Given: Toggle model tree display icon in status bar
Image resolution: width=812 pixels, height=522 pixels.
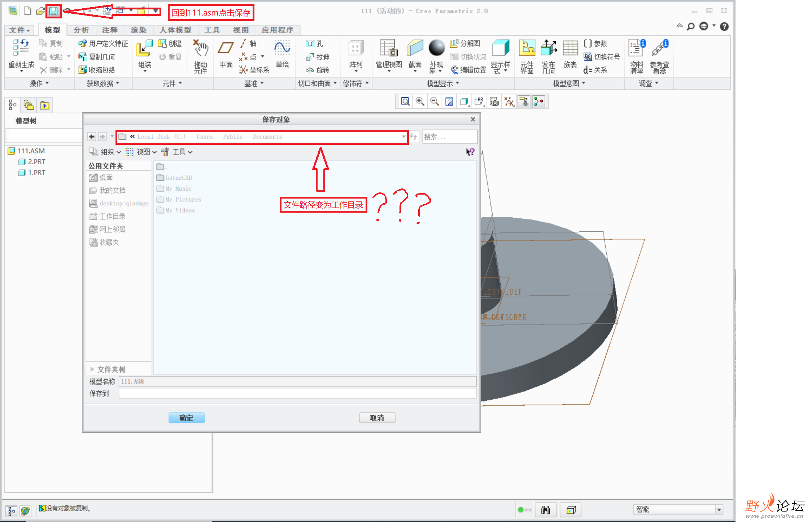Looking at the screenshot, I should coord(11,511).
